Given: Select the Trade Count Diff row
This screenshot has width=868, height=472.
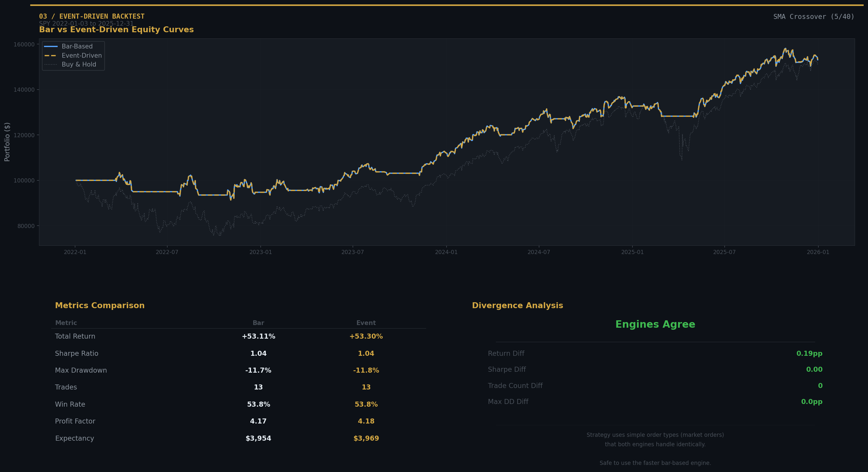Looking at the screenshot, I should (x=515, y=385).
